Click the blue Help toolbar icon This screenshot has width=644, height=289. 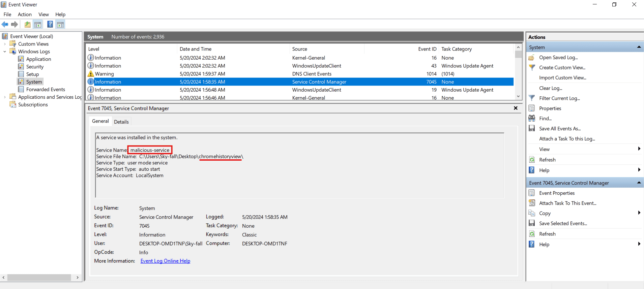[x=50, y=24]
